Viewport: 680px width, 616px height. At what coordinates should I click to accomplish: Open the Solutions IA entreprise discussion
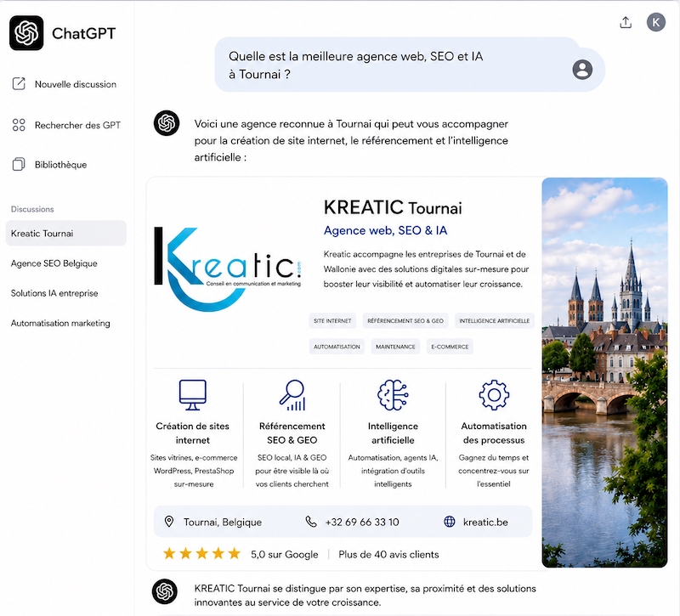[54, 293]
